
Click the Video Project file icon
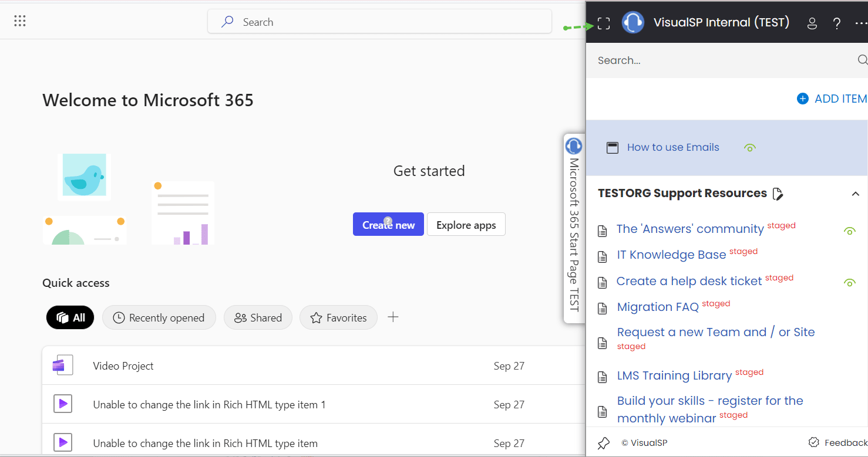[x=62, y=365]
